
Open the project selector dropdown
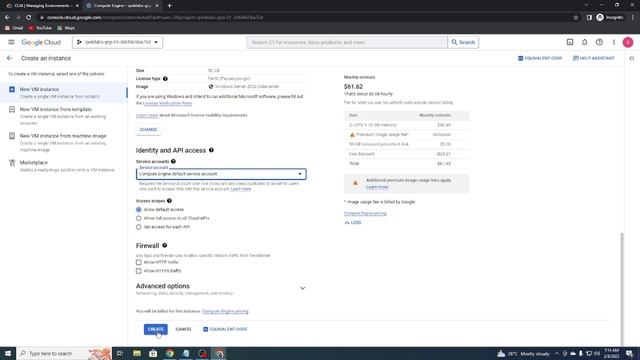[118, 42]
